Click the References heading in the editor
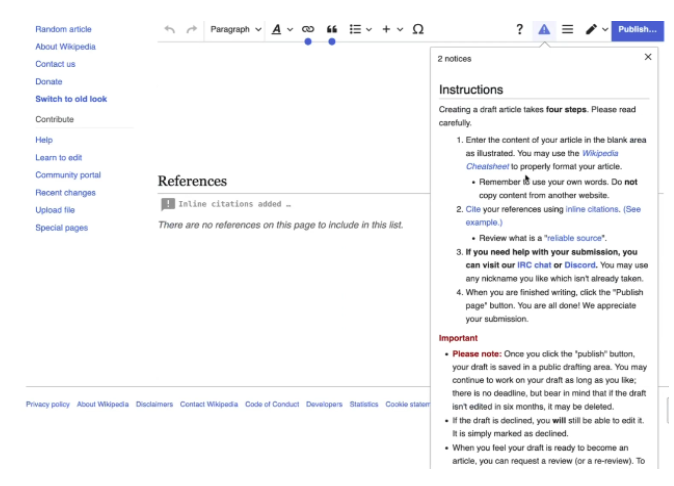Screen dimensions: 674x486 pyautogui.click(x=192, y=181)
